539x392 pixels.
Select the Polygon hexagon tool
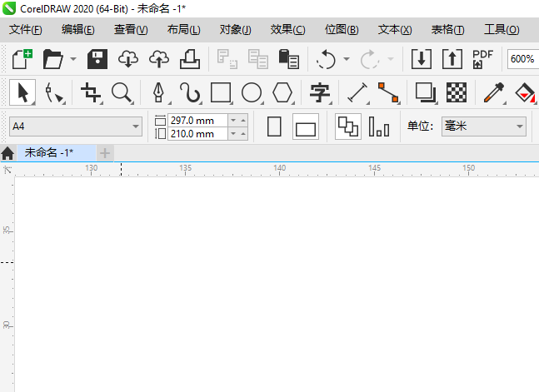[x=282, y=92]
